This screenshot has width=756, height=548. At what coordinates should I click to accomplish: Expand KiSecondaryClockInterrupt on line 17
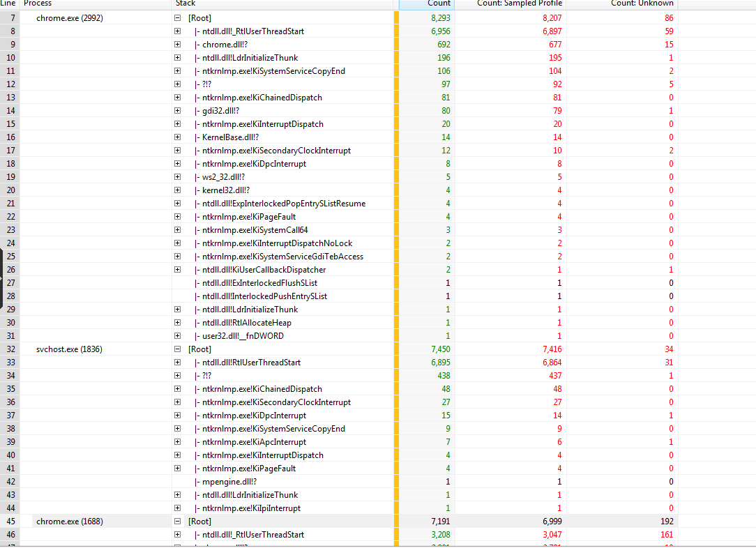coord(177,151)
